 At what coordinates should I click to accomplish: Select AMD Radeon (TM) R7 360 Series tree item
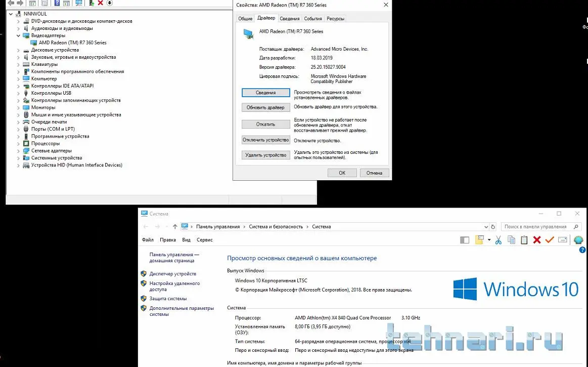pos(72,43)
